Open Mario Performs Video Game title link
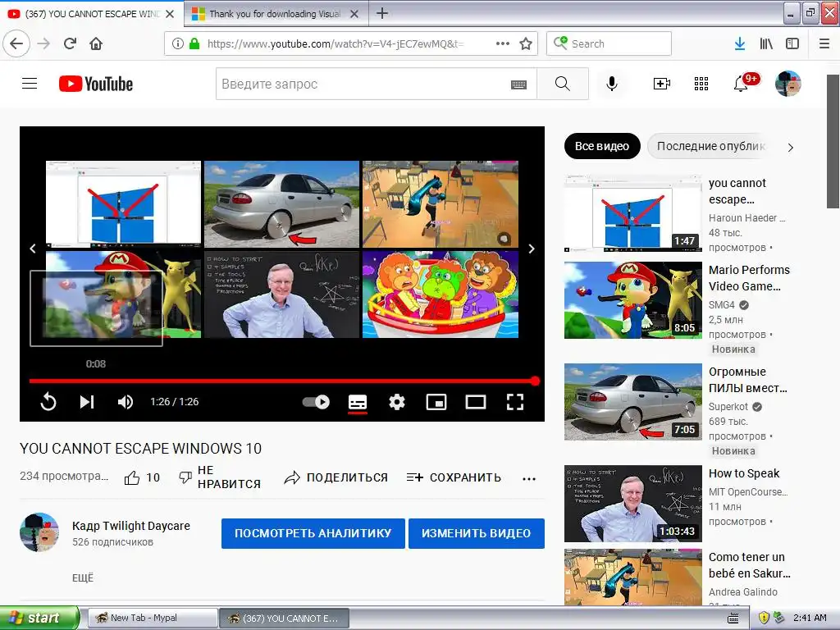This screenshot has width=840, height=630. point(749,278)
